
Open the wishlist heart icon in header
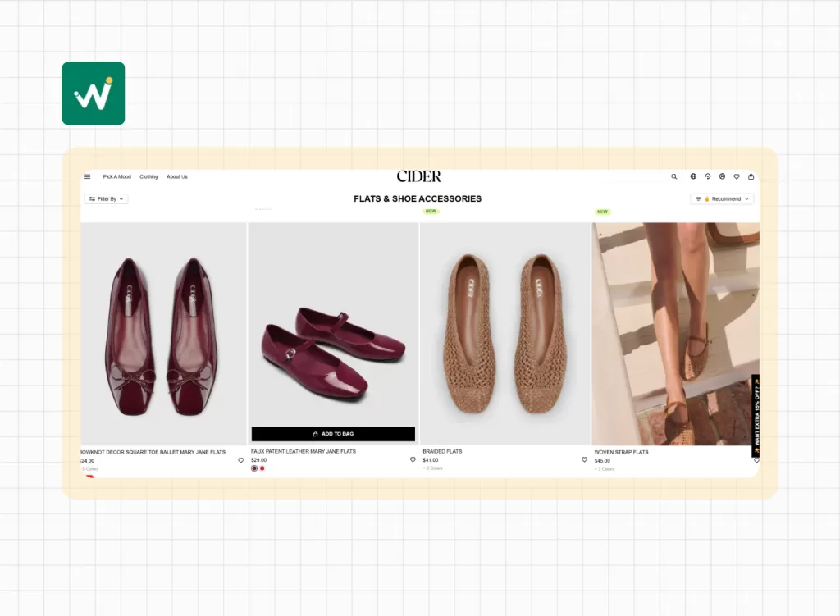[737, 176]
